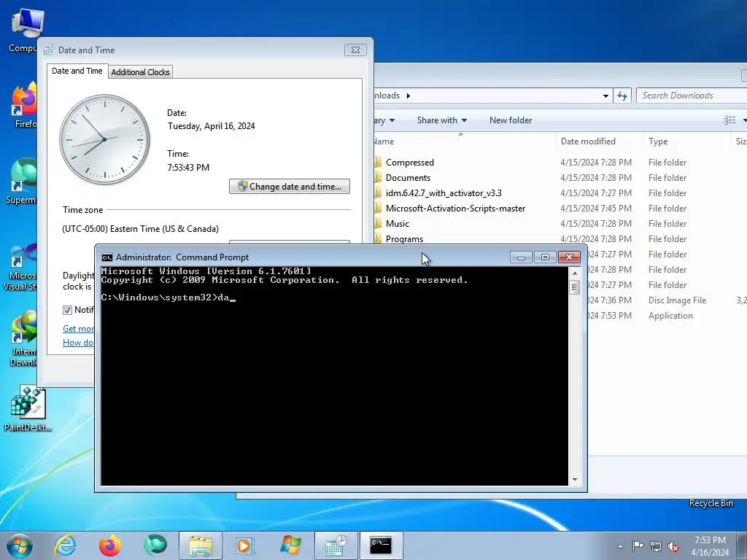Click the Search Downloads field

tap(692, 96)
